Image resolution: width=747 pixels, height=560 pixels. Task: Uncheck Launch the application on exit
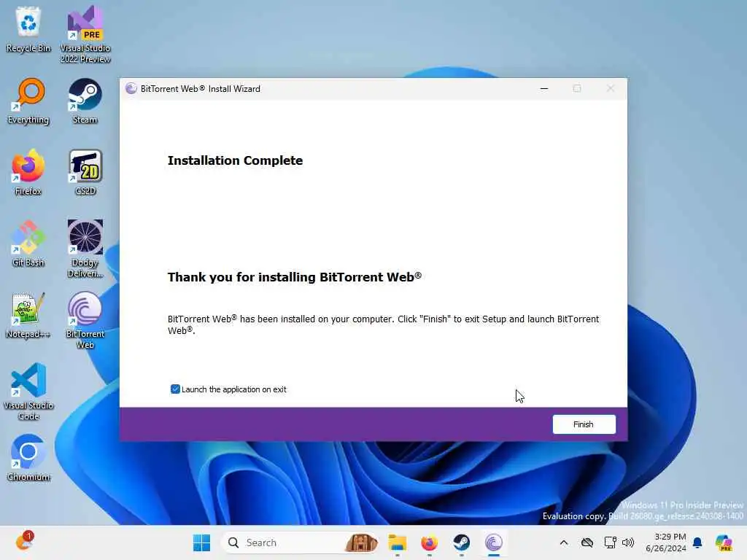tap(175, 389)
